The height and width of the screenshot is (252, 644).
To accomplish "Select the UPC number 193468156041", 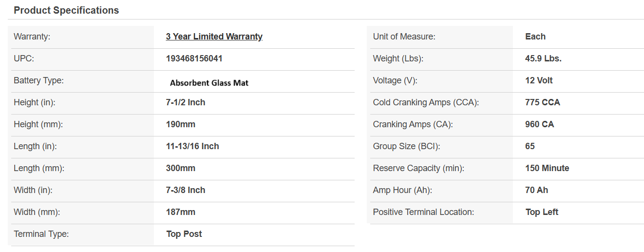I will pos(194,58).
